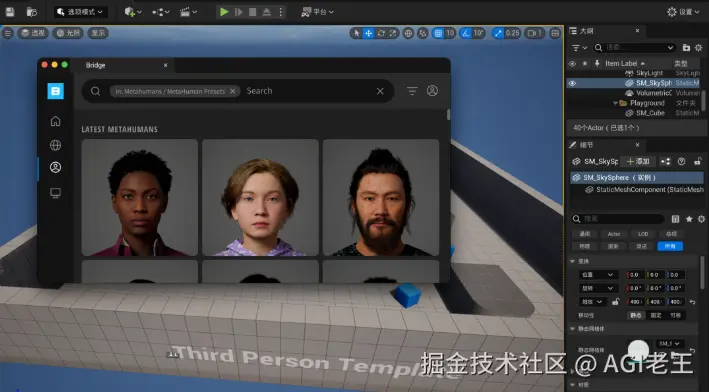Click the surface snapping icon
Image resolution: width=709 pixels, height=392 pixels.
click(422, 33)
